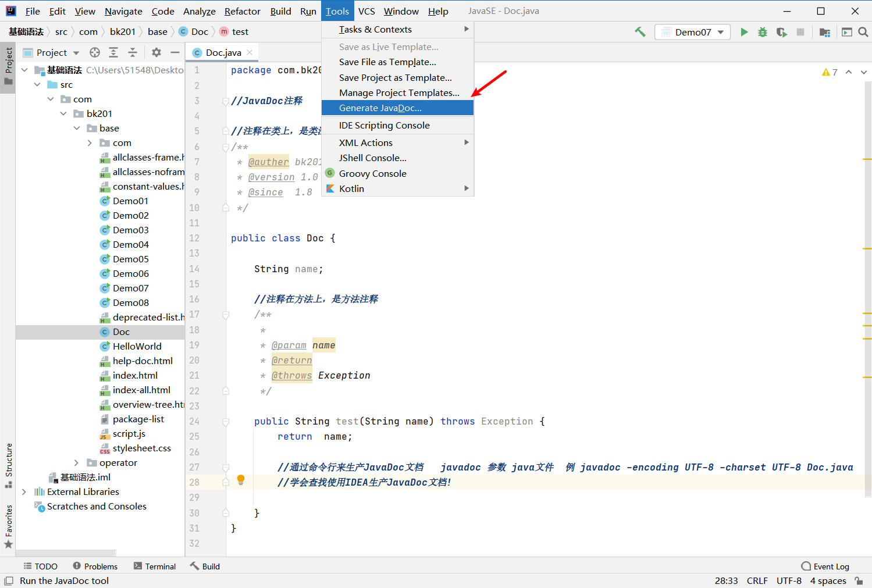Click the tool windows quick-access icon

[x=9, y=580]
